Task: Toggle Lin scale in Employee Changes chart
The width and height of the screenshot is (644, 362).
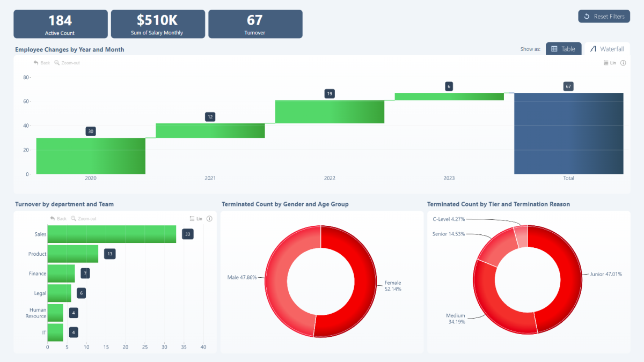Action: pyautogui.click(x=610, y=63)
